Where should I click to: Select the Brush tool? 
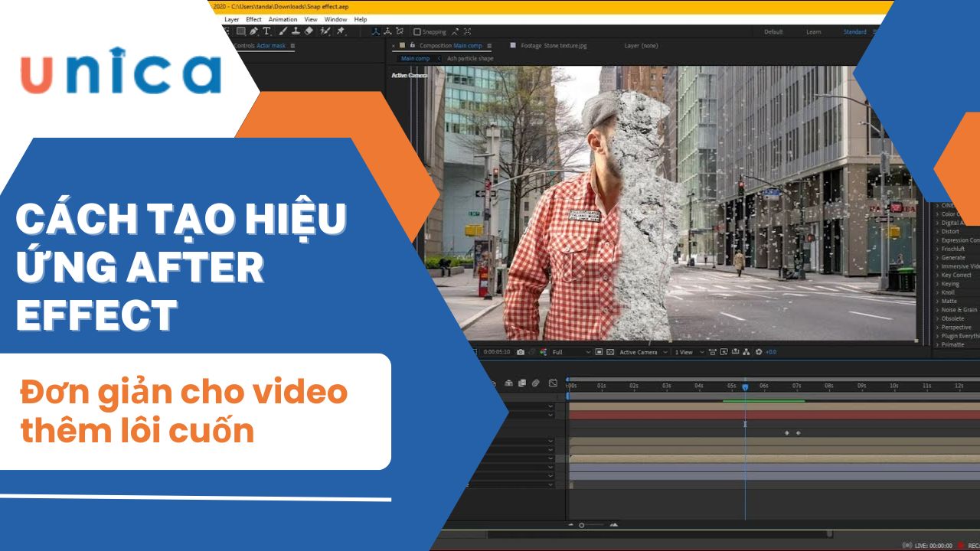(283, 31)
